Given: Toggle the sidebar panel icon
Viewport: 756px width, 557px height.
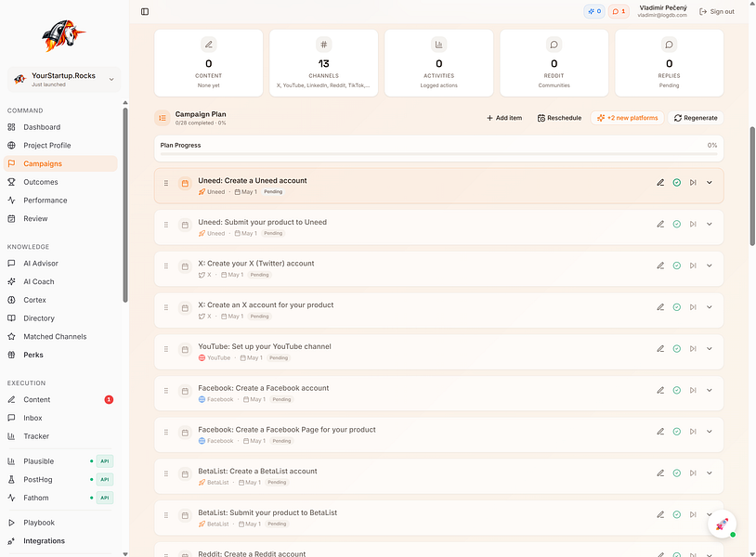Looking at the screenshot, I should pyautogui.click(x=145, y=11).
